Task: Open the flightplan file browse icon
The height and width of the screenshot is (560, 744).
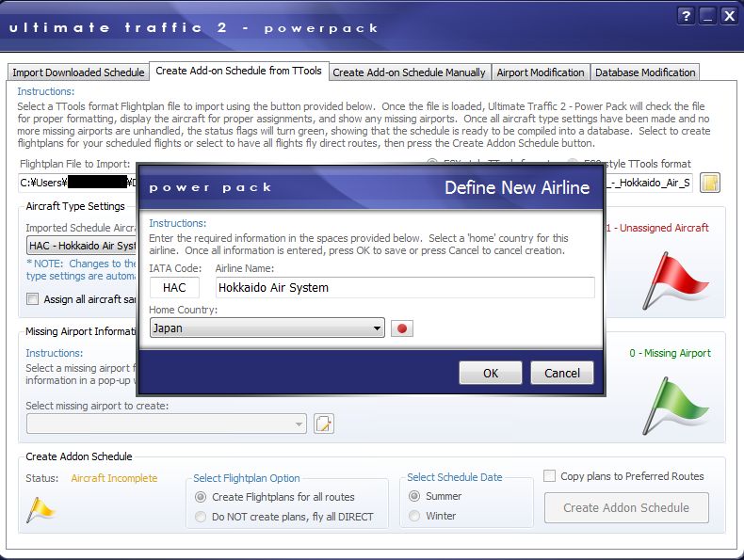Action: tap(710, 183)
